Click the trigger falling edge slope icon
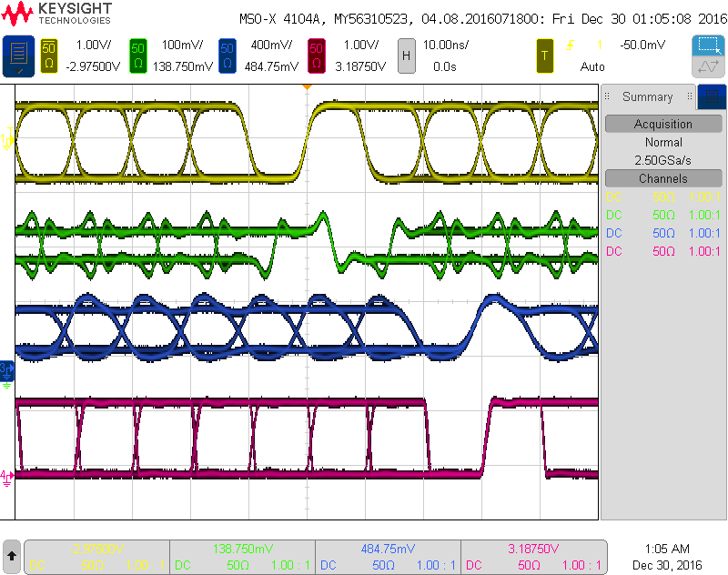The image size is (728, 575). (570, 45)
